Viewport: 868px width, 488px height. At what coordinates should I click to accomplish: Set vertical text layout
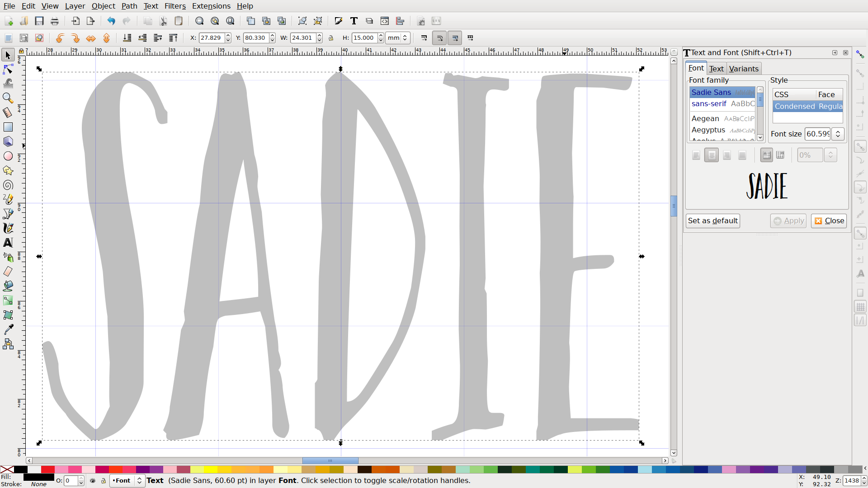(780, 155)
